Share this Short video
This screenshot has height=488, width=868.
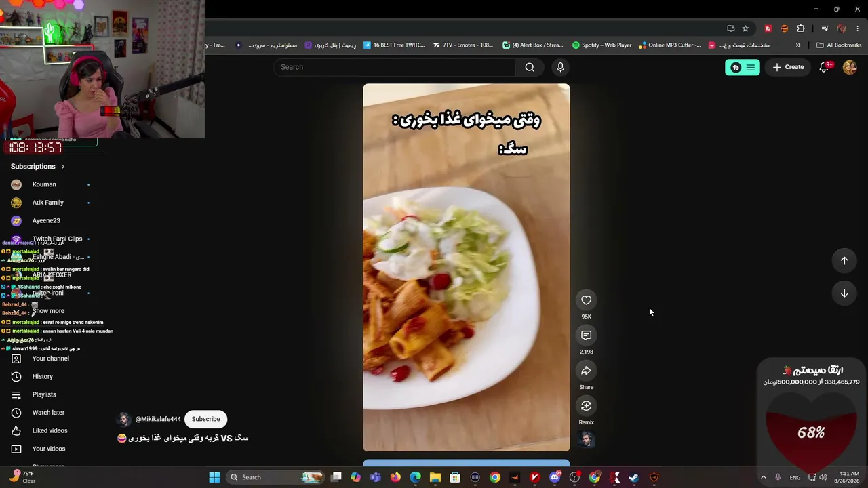(x=586, y=371)
